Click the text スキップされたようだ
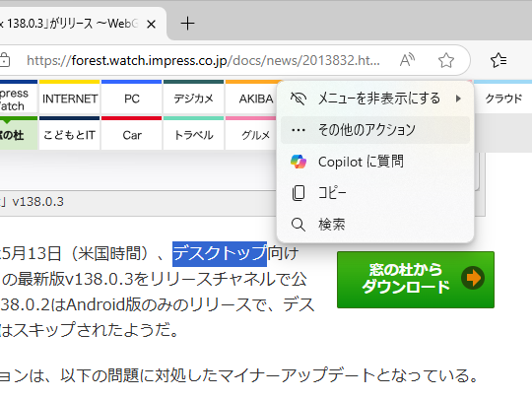Image resolution: width=532 pixels, height=399 pixels. point(92,330)
